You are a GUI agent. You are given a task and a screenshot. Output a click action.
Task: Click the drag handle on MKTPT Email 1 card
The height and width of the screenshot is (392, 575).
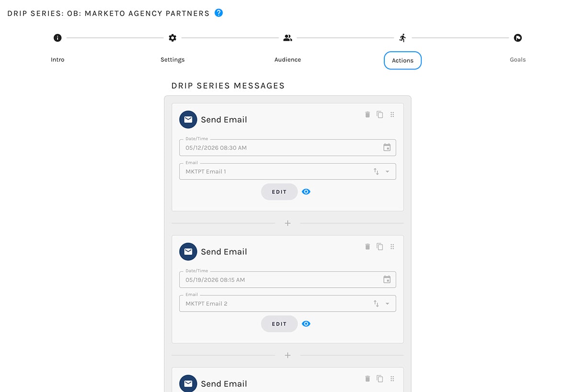[x=392, y=114]
